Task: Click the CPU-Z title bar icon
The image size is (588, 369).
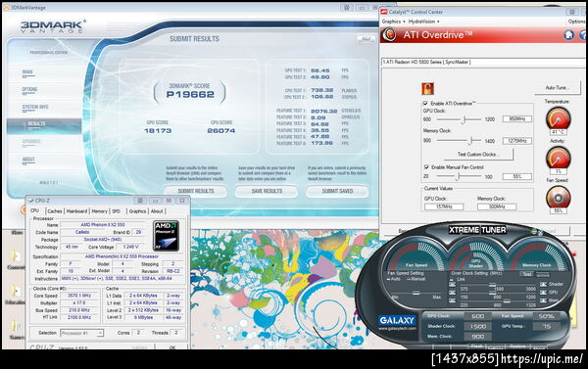Action: pos(30,201)
